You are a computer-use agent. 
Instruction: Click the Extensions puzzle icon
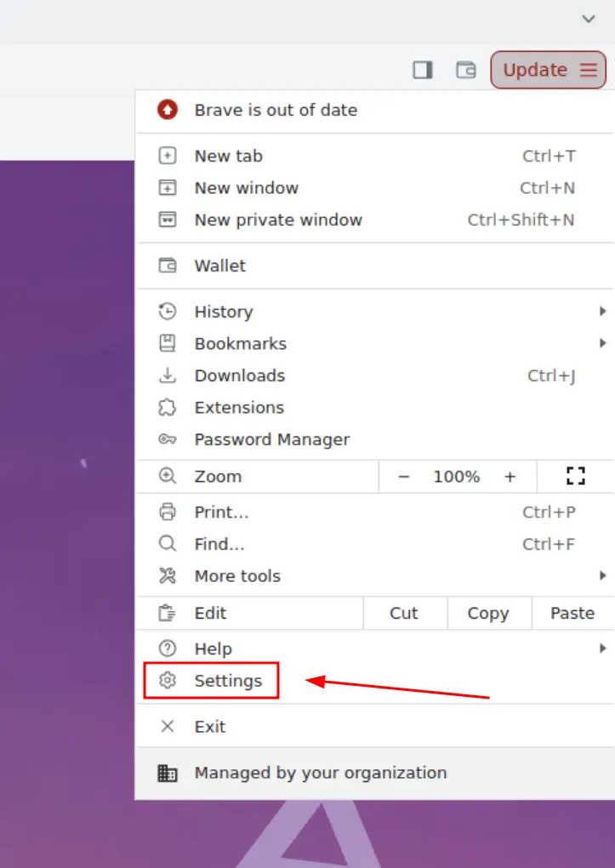pyautogui.click(x=168, y=408)
